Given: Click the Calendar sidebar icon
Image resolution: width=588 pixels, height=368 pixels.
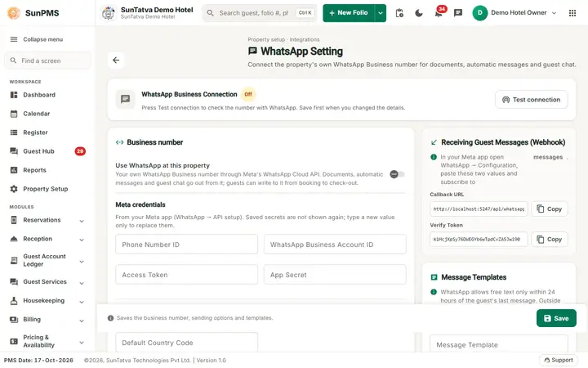Looking at the screenshot, I should point(14,114).
